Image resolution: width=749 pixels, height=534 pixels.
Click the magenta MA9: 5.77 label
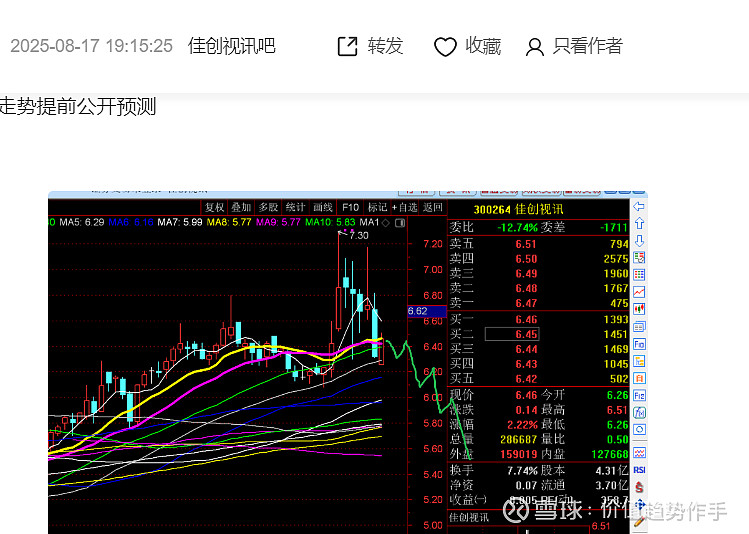(278, 223)
